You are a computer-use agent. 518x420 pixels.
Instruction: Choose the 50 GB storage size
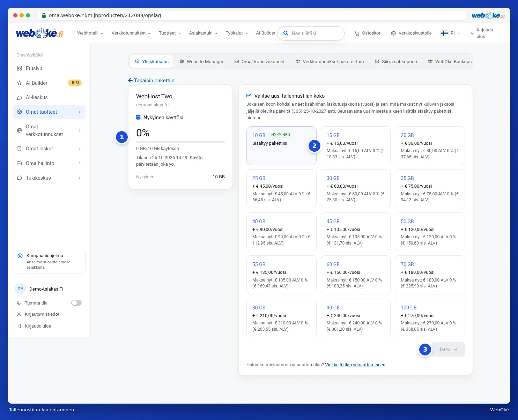click(430, 232)
